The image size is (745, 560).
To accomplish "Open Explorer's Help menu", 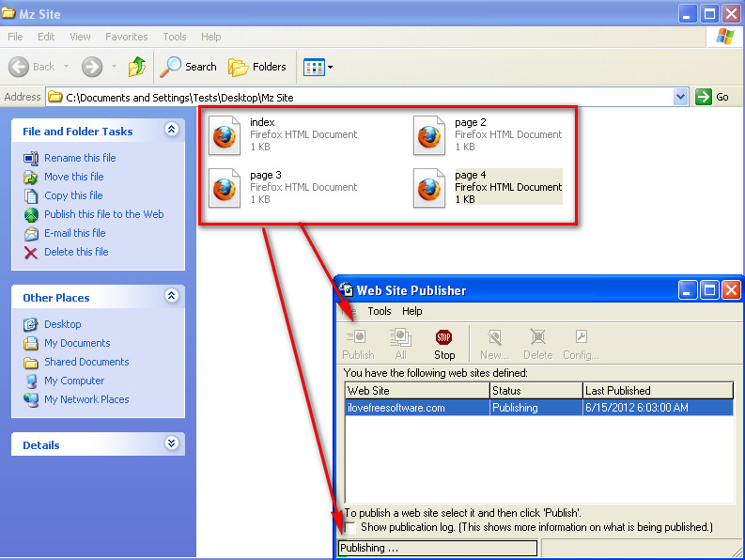I will pos(211,37).
